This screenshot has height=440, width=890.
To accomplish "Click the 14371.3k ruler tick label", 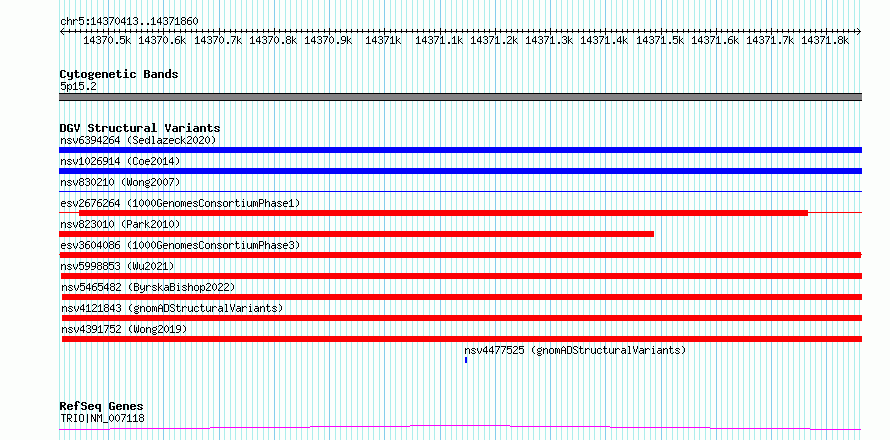I will pos(549,40).
